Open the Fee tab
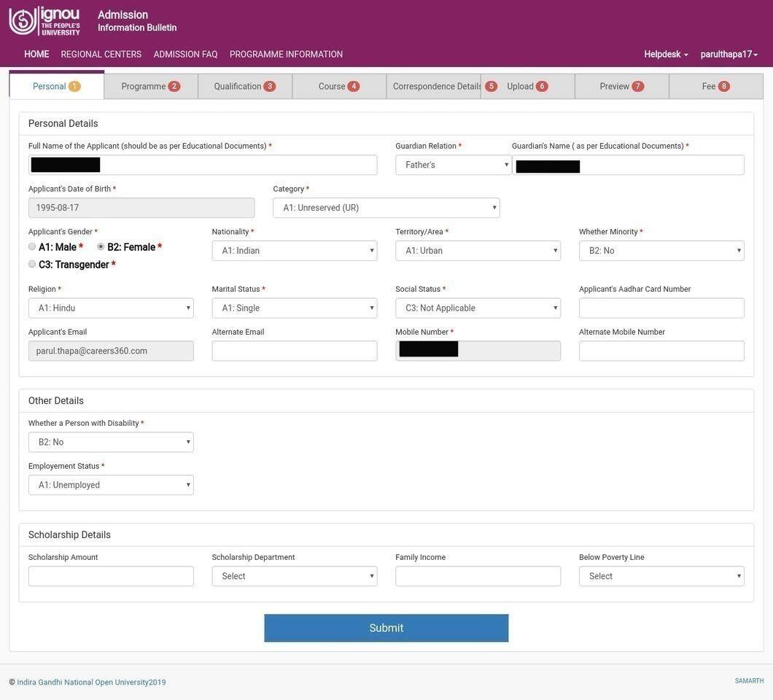The height and width of the screenshot is (700, 773). point(715,87)
